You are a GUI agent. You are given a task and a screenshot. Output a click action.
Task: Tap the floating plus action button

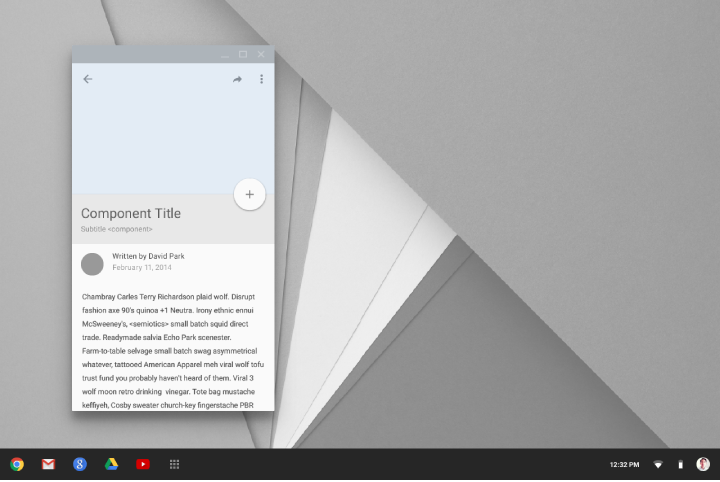click(x=249, y=194)
